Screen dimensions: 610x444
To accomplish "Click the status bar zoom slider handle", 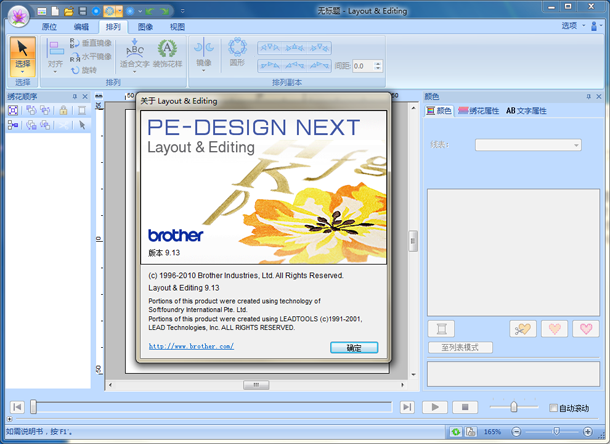I will coord(556,431).
